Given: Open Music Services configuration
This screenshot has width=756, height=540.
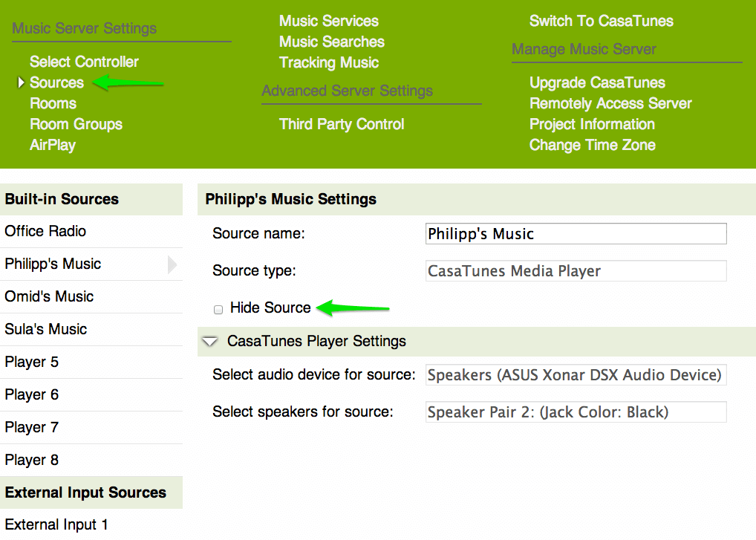Looking at the screenshot, I should pyautogui.click(x=329, y=21).
